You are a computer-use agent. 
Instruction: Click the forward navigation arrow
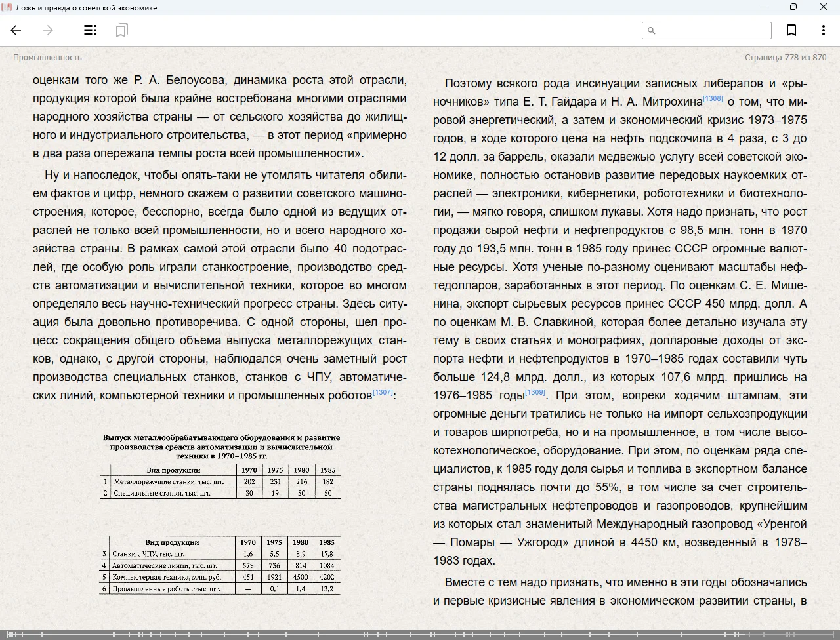(48, 30)
